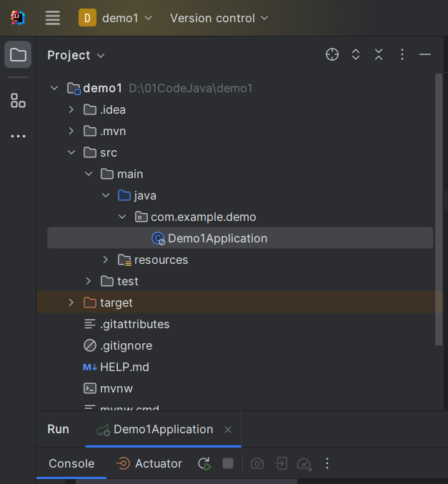Show more tool windows ellipsis
This screenshot has height=484, width=448.
coord(18,136)
